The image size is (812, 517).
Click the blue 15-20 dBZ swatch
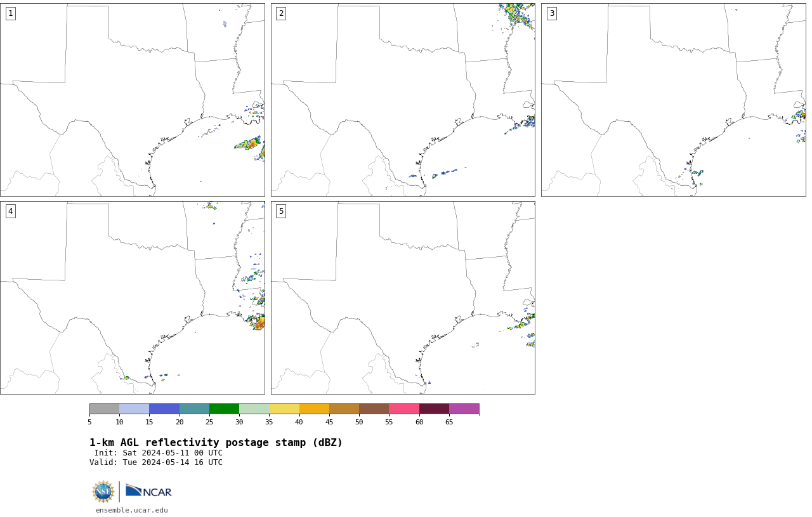point(164,409)
